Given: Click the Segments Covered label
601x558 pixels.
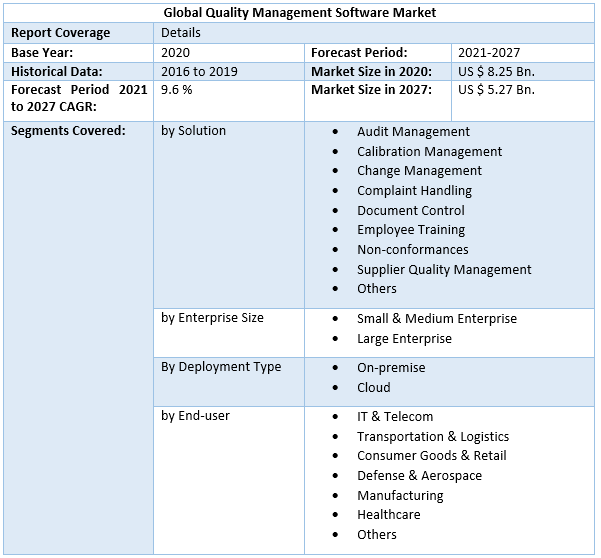Looking at the screenshot, I should click(68, 131).
